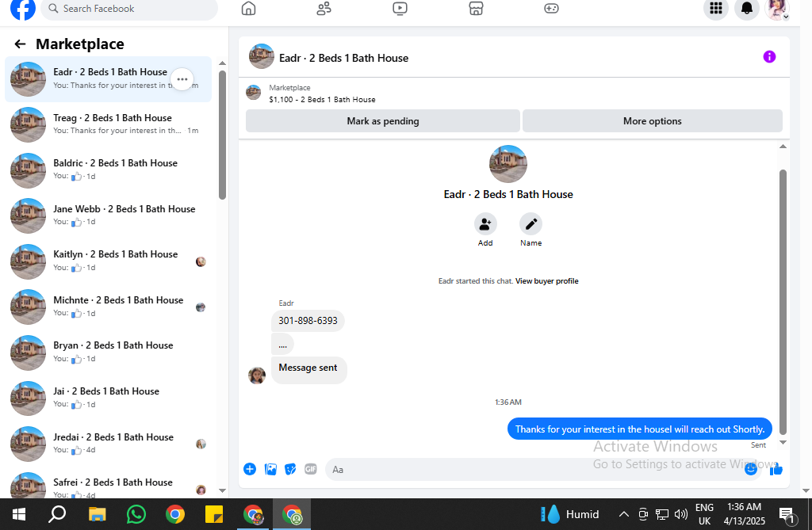Open WhatsApp from taskbar
The image size is (812, 530).
pyautogui.click(x=136, y=514)
